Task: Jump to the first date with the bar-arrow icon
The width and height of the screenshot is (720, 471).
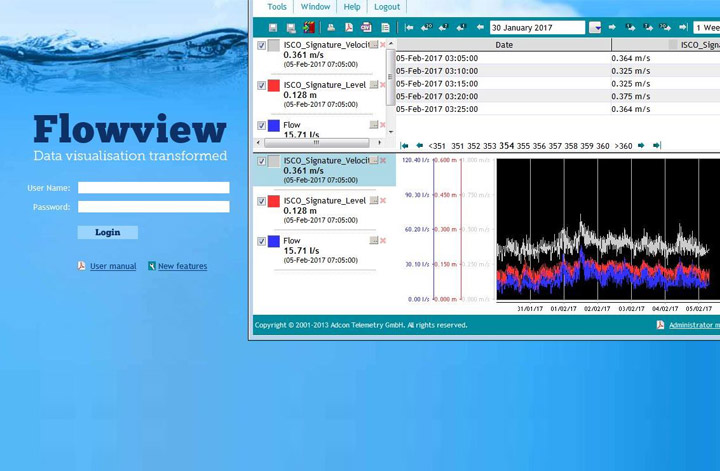Action: 409,28
